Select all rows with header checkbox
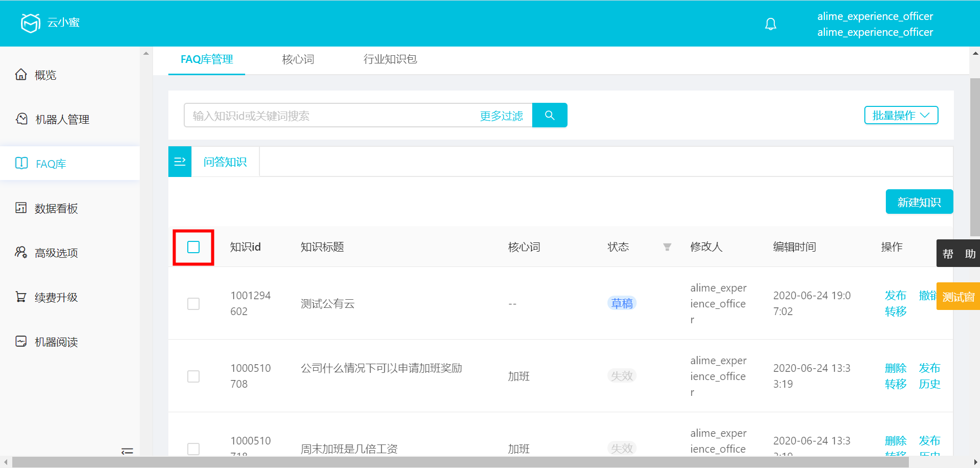Screen dimensions: 980x468 (x=193, y=247)
